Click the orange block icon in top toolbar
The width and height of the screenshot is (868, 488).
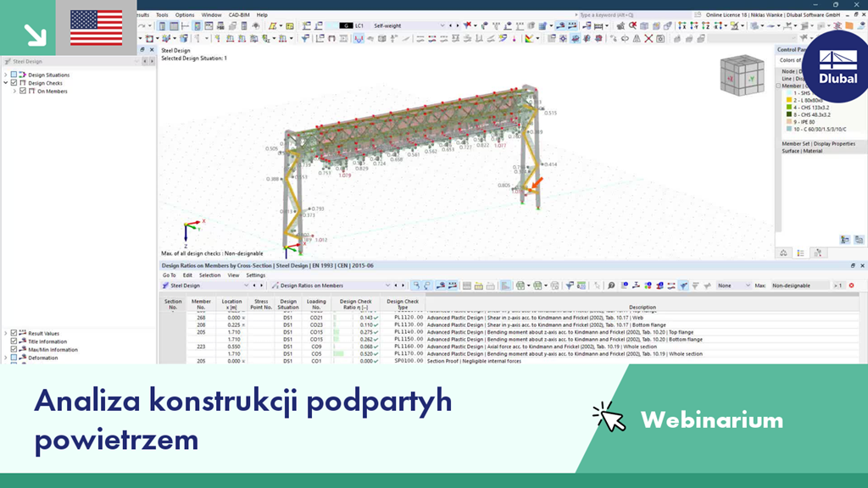pyautogui.click(x=849, y=25)
